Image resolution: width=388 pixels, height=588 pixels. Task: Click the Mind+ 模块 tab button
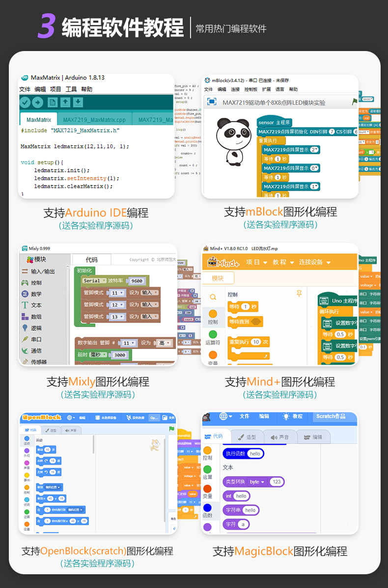pyautogui.click(x=218, y=278)
